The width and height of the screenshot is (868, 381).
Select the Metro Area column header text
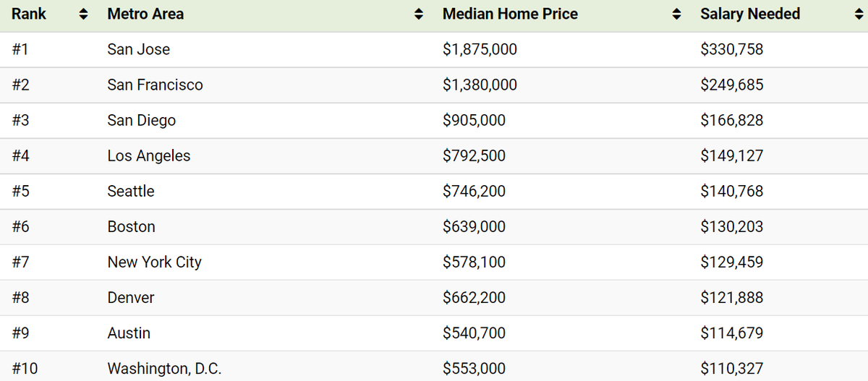tap(145, 14)
